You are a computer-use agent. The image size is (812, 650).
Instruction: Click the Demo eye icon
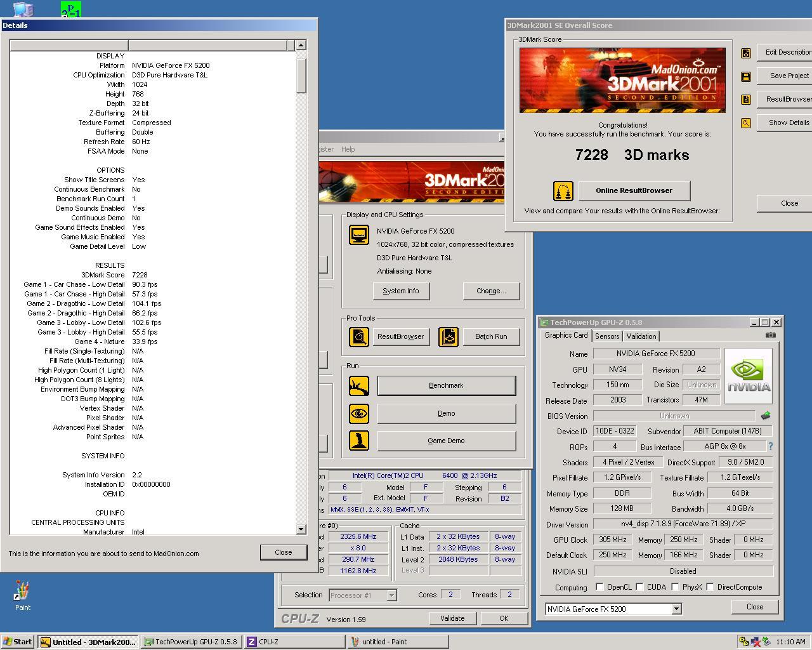point(359,413)
